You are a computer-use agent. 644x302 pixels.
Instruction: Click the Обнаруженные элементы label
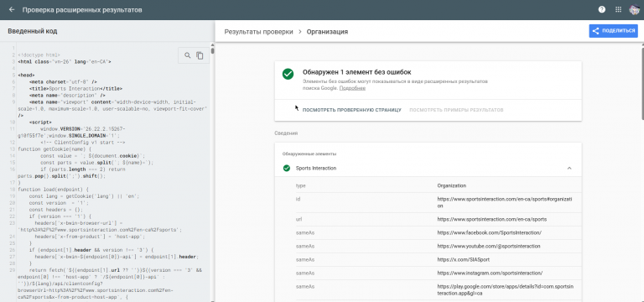[x=309, y=154]
